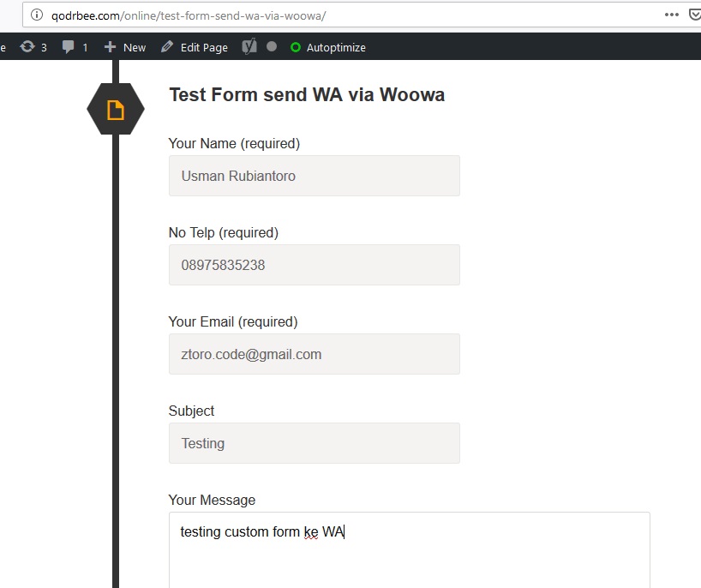Viewport: 701px width, 588px height.
Task: Click the pencil Edit Page icon
Action: coord(167,46)
